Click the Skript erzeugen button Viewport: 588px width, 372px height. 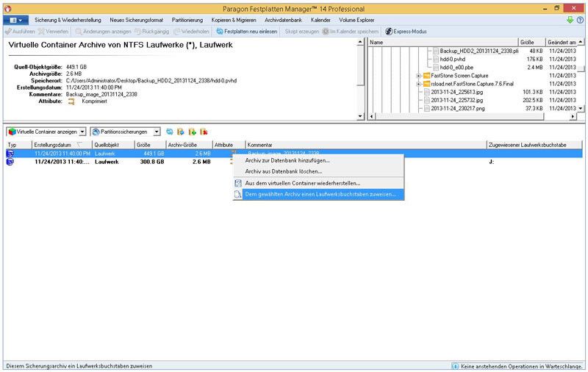(x=301, y=32)
